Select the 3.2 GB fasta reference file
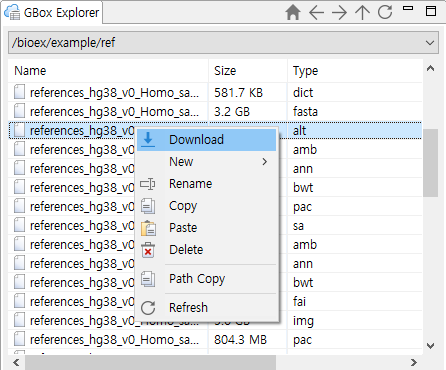The width and height of the screenshot is (446, 370). (215, 112)
